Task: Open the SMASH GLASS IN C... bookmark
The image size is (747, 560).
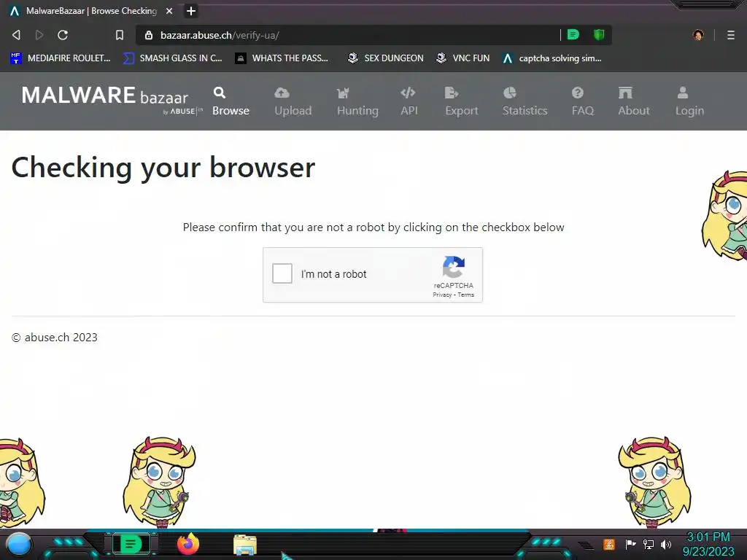Action: (172, 58)
